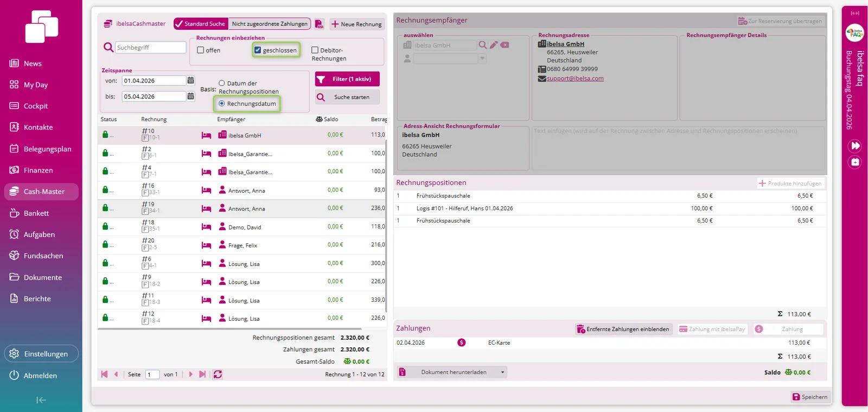Open the support@ibelsa.com email link

point(575,78)
